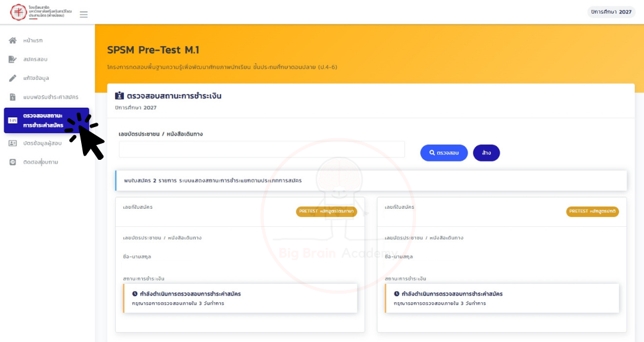
Task: Open the แบบฟอร์มชำระค่าสมัคร document icon
Action: point(13,97)
